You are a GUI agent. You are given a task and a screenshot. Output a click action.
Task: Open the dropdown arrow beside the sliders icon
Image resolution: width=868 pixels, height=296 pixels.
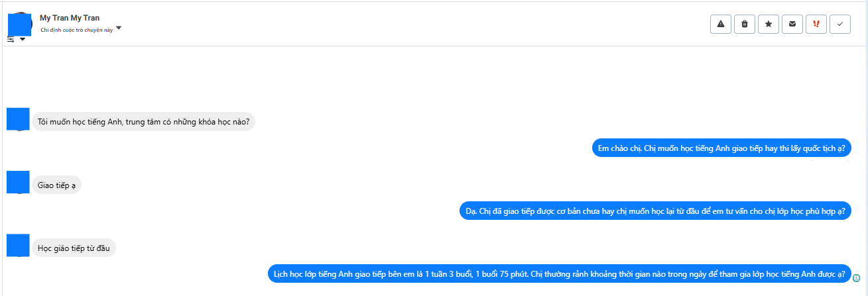point(23,39)
